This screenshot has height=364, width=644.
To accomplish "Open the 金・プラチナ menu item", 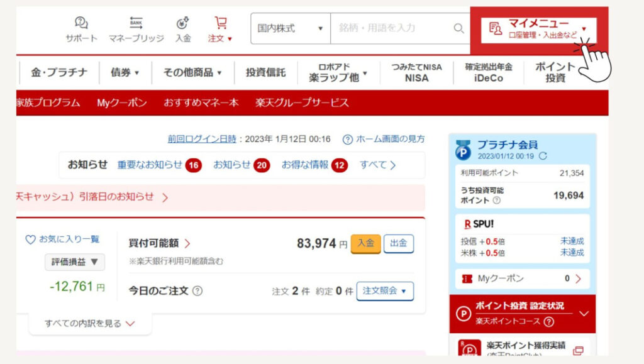I will coord(59,73).
